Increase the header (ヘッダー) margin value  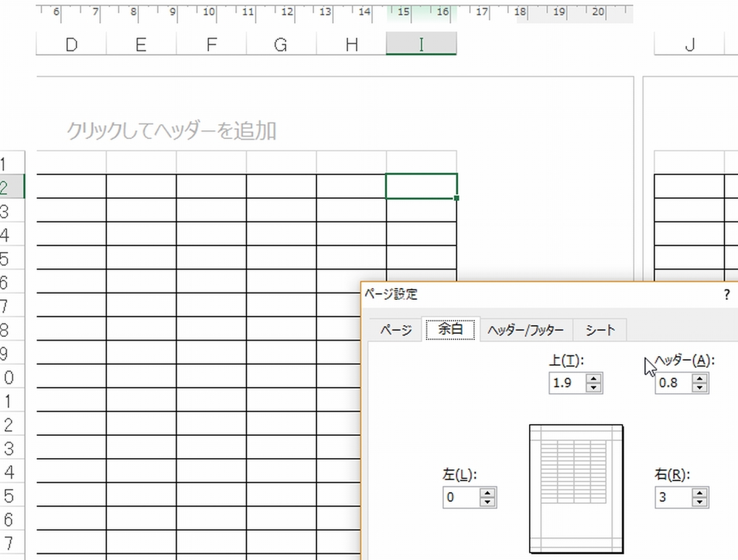coord(700,378)
